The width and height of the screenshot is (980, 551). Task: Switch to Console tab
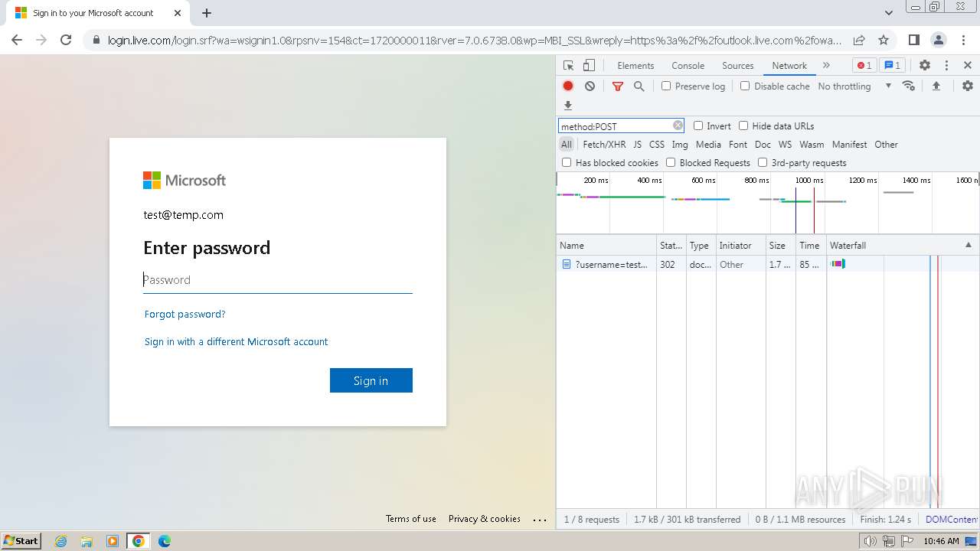688,66
